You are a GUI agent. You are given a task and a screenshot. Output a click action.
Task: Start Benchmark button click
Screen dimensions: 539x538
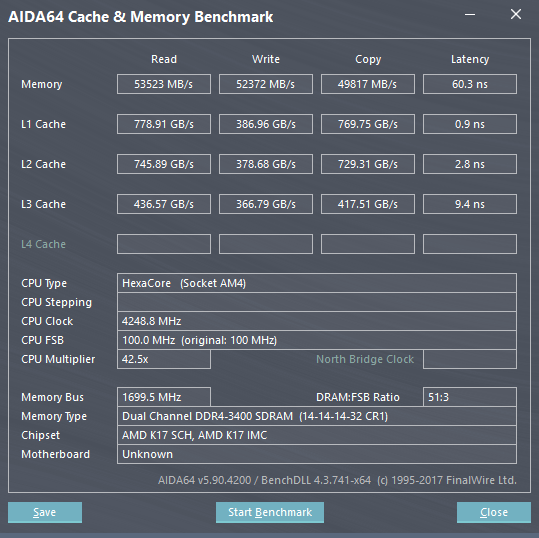coord(270,512)
